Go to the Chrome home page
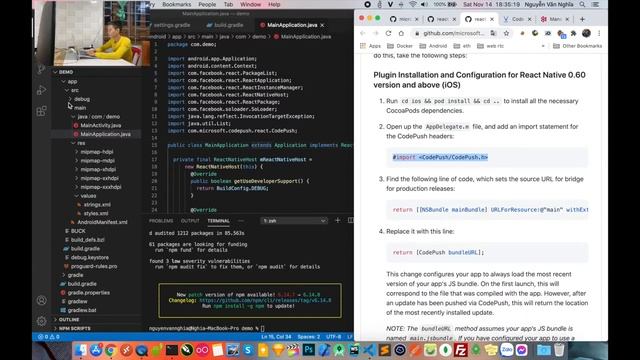Image resolution: width=640 pixels, height=360 pixels. pos(401,33)
